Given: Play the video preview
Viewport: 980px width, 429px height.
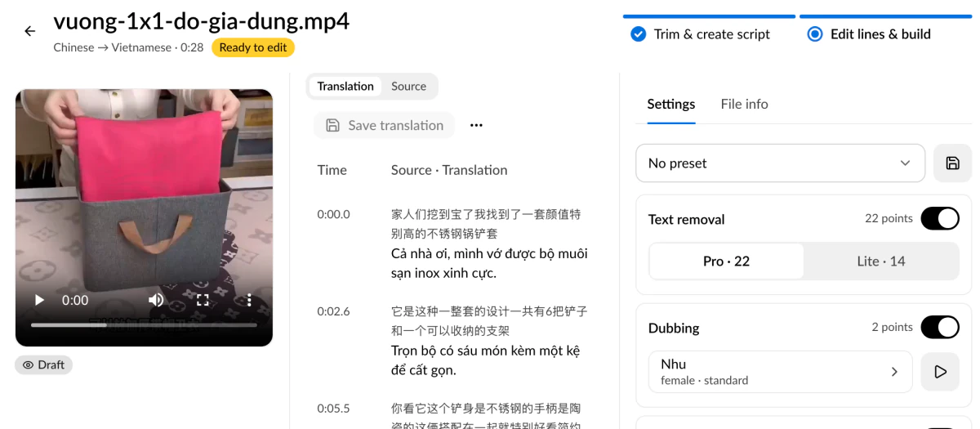Looking at the screenshot, I should [x=39, y=300].
